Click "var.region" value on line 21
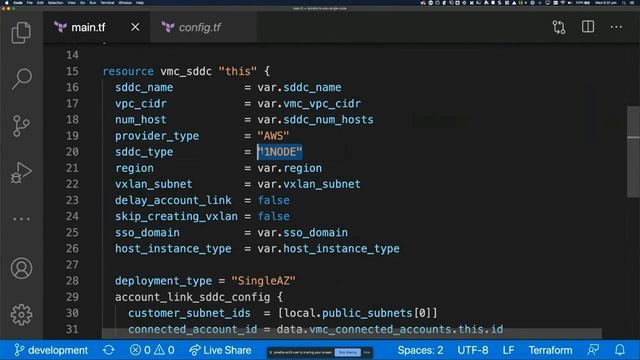The image size is (640, 360). (x=289, y=168)
